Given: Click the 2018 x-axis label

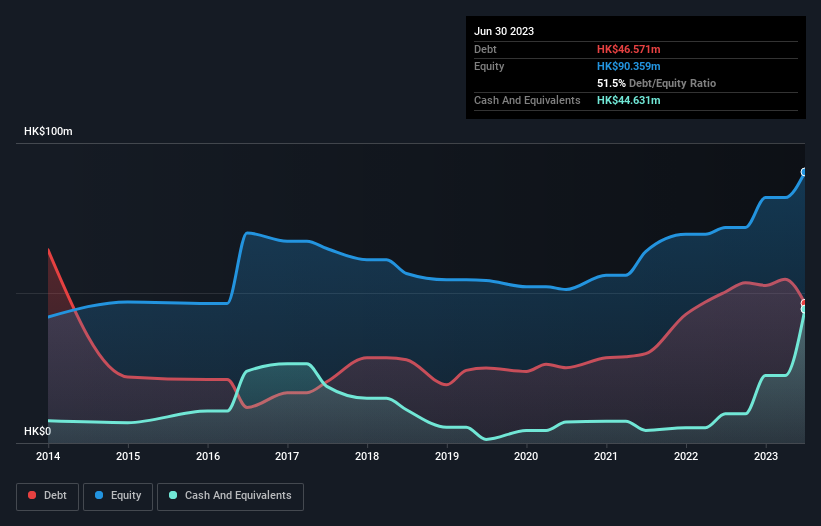Looking at the screenshot, I should point(367,456).
